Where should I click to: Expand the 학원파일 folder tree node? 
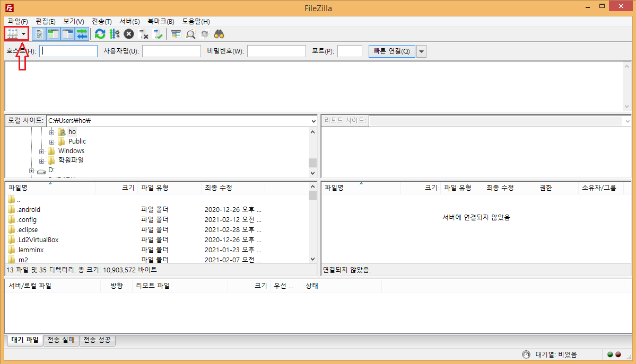pos(41,161)
